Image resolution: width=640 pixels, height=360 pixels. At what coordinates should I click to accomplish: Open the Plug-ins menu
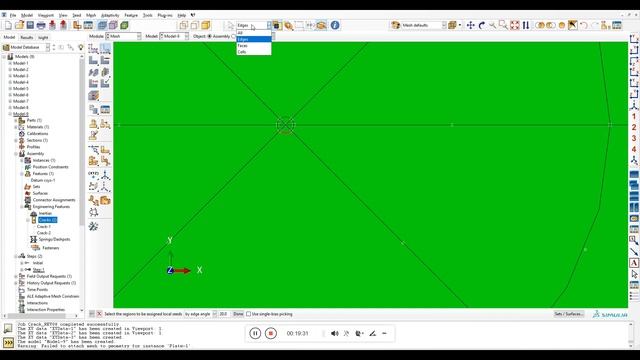(x=165, y=15)
